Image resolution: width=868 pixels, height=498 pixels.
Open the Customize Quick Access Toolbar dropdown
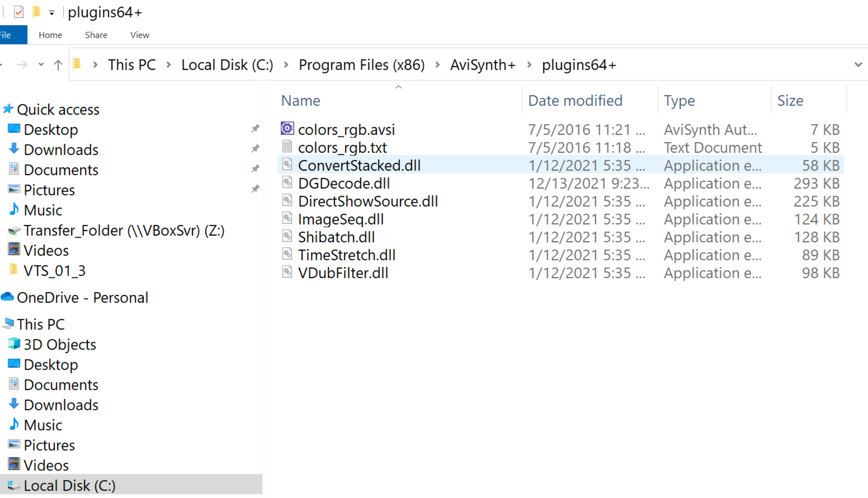pyautogui.click(x=52, y=13)
